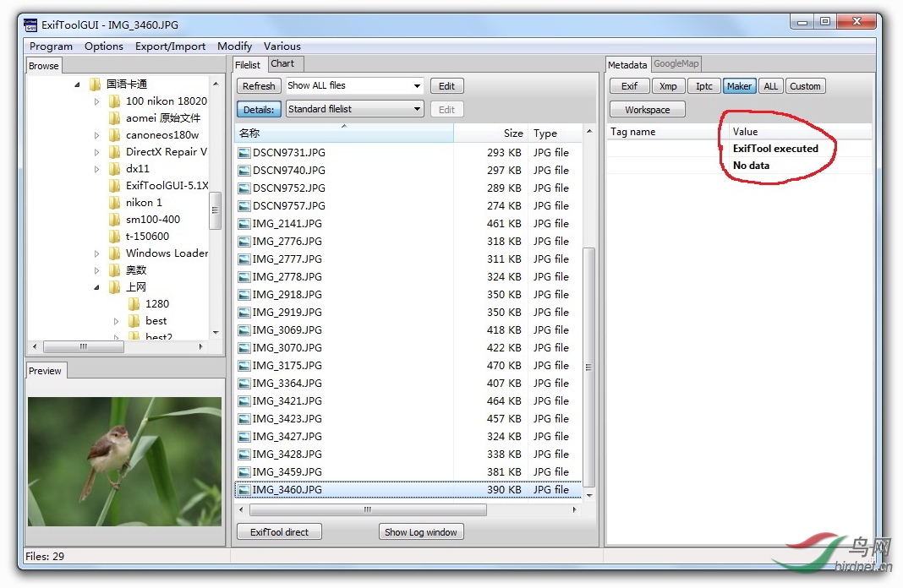
Task: Click the bird preview thumbnail image
Action: (124, 461)
